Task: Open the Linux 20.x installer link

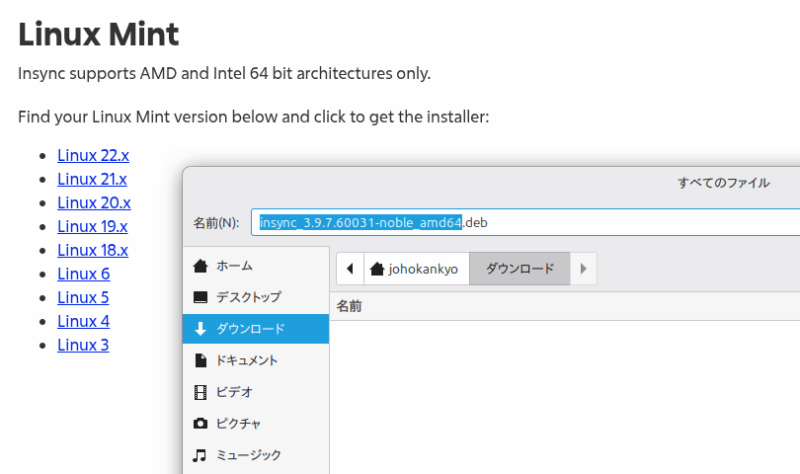Action: pyautogui.click(x=94, y=203)
